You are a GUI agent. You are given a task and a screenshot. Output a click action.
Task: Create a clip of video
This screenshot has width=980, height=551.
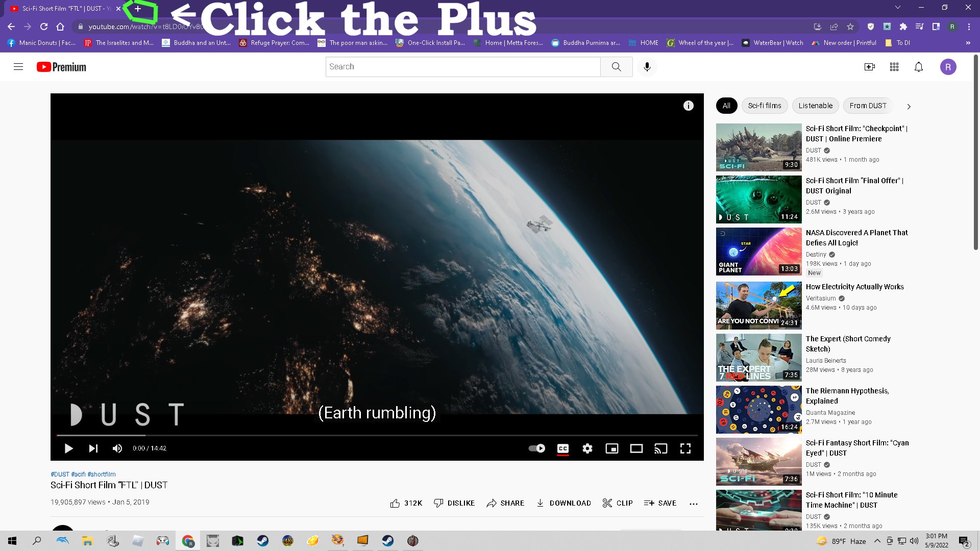618,503
